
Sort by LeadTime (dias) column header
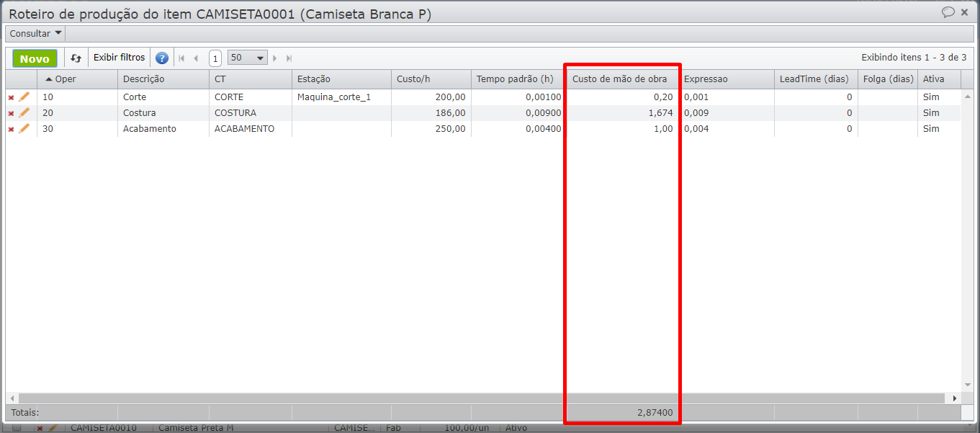click(x=816, y=79)
